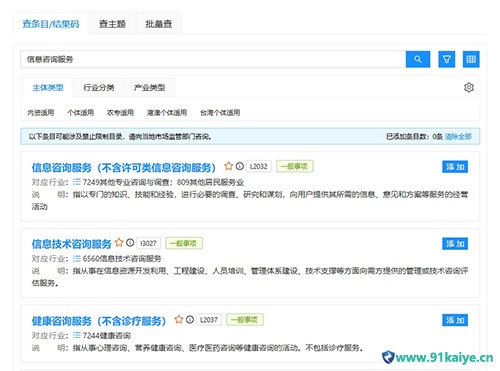Viewport: 500px width, 371px height.
Task: Open the 批量查 tab
Action: coord(159,24)
